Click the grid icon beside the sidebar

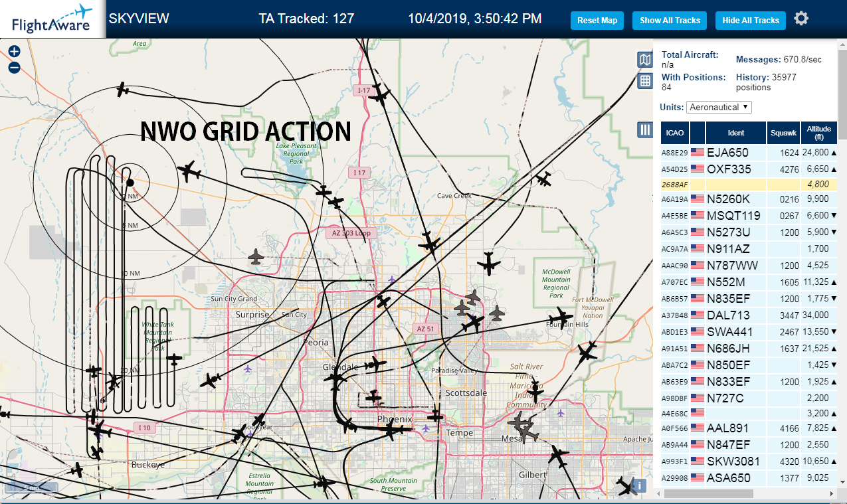click(644, 81)
